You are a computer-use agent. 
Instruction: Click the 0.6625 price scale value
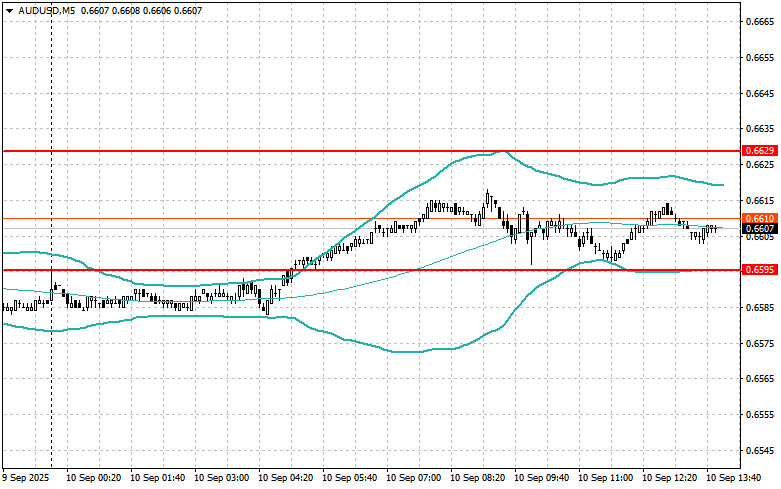pyautogui.click(x=760, y=164)
